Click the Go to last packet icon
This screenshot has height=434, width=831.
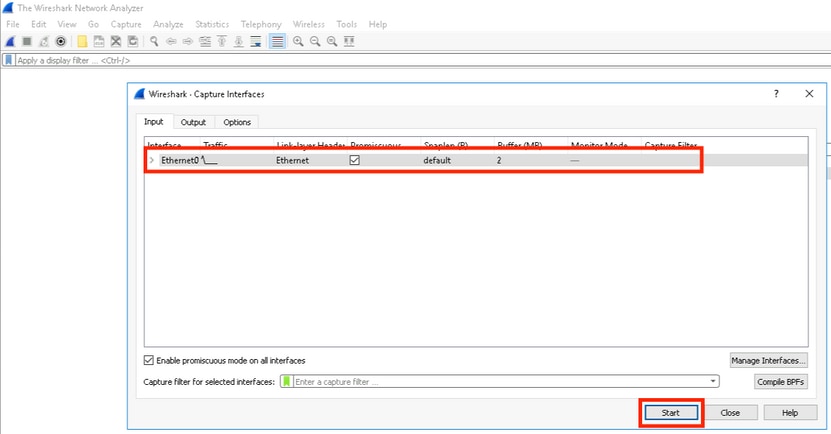(239, 41)
